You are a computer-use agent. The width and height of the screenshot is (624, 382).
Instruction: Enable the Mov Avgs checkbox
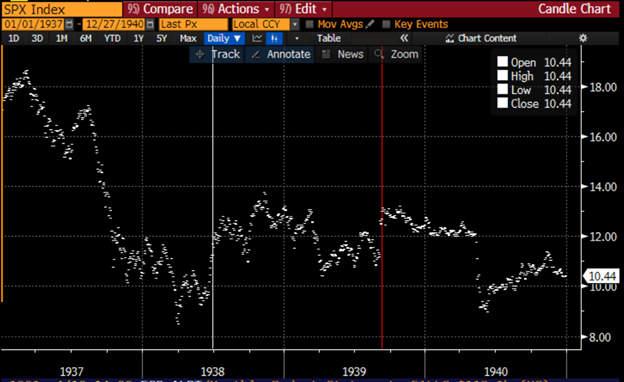click(309, 24)
